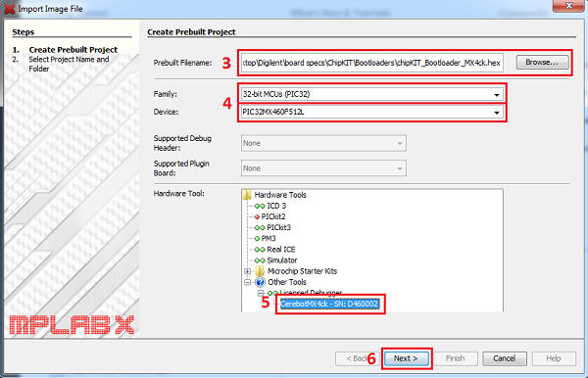Viewport: 588px width, 378px height.
Task: Select PICkit3 in the hardware tool tree
Action: (x=278, y=227)
